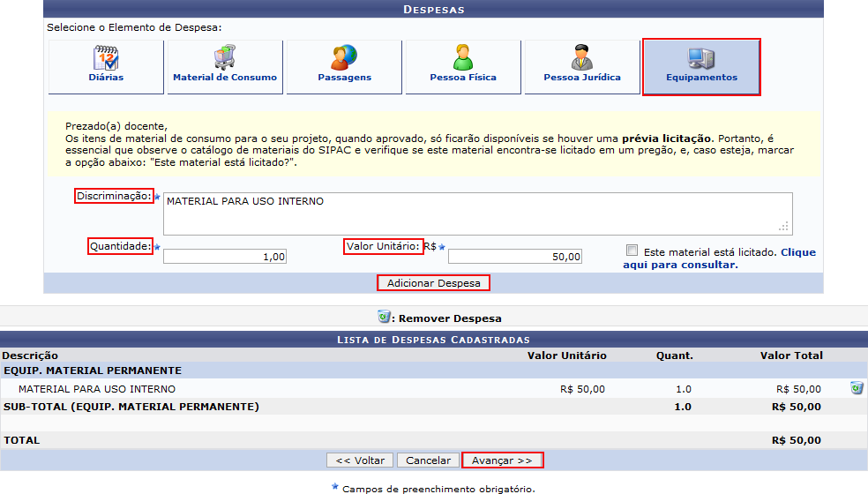Click into the Valor Unitário input field

click(515, 257)
